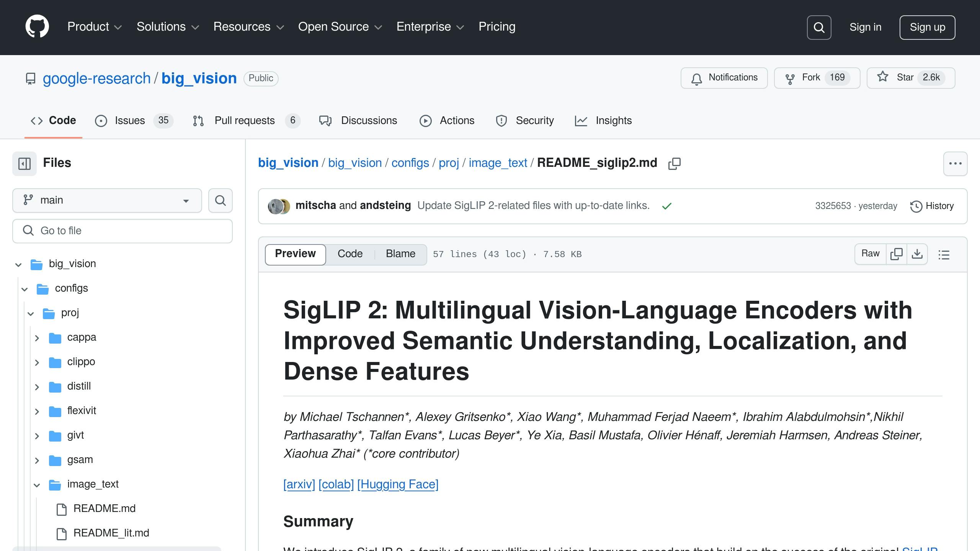Select the Preview file view

pyautogui.click(x=295, y=254)
